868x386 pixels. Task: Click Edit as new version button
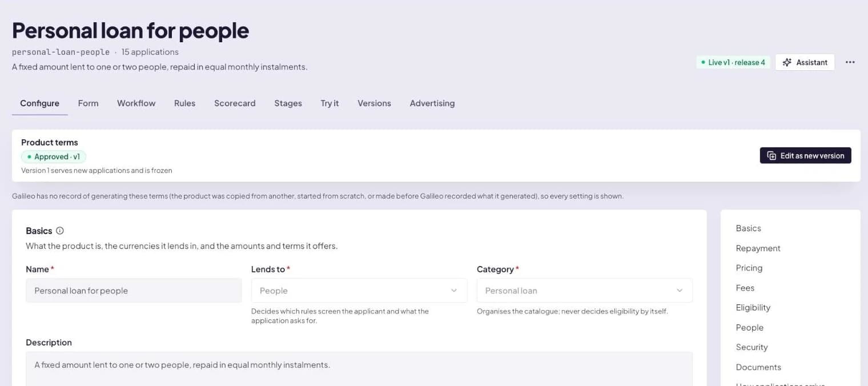805,155
